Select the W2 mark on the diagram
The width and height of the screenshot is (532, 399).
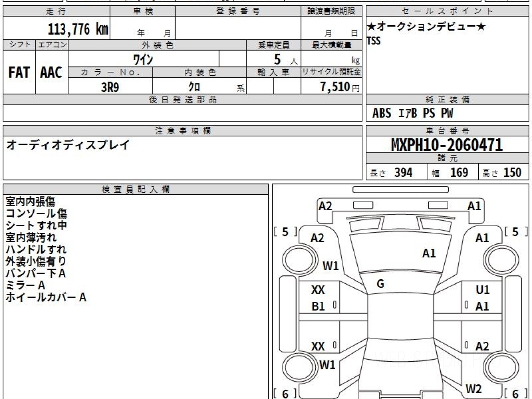click(473, 389)
